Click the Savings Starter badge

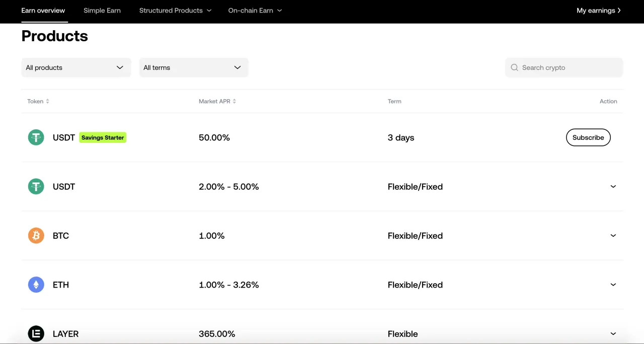click(103, 137)
